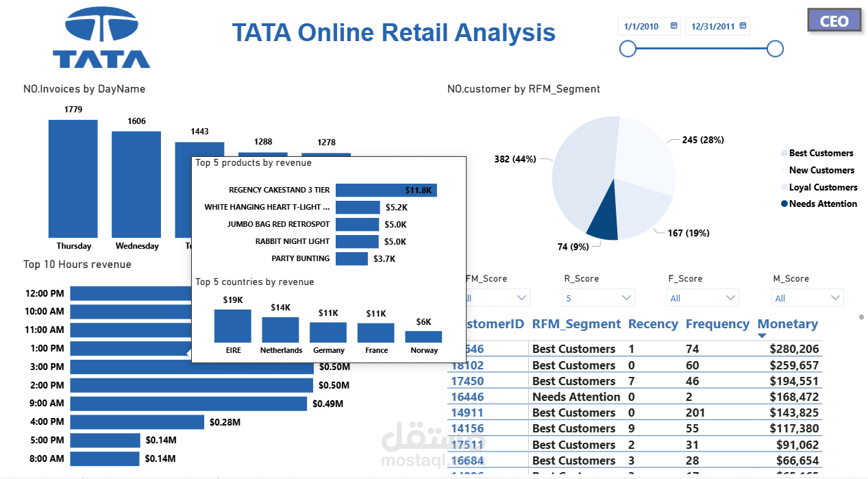The image size is (868, 479).
Task: Select Best Customers legend item
Action: (x=817, y=153)
